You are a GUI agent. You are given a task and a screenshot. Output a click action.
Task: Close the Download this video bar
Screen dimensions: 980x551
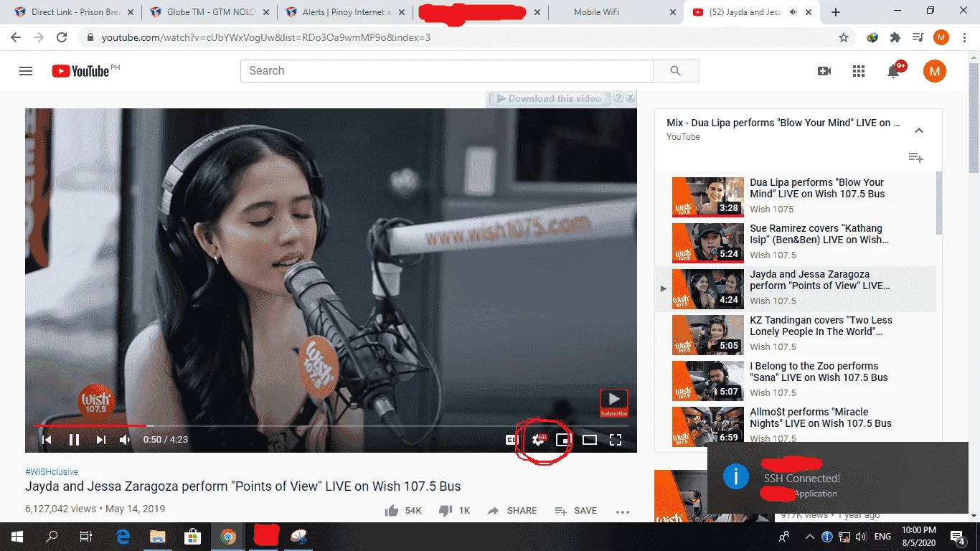[630, 98]
